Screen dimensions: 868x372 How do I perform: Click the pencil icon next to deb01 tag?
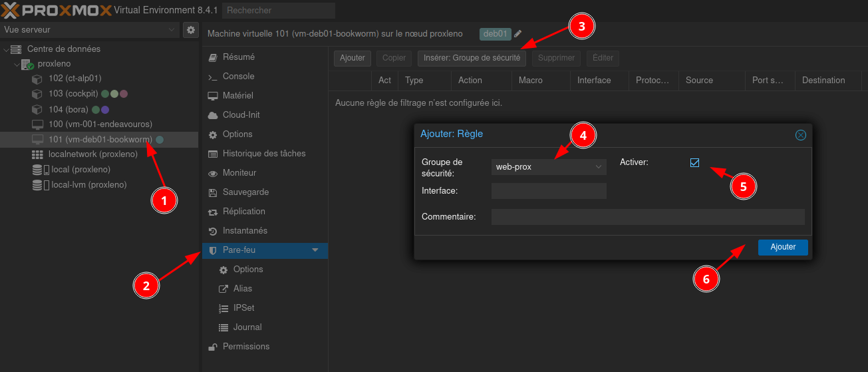518,34
